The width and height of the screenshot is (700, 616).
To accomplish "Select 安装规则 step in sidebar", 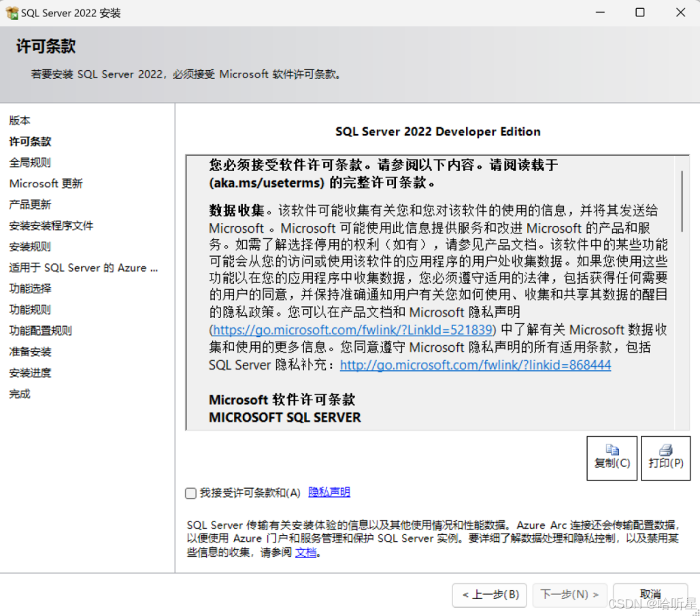I will tap(30, 246).
